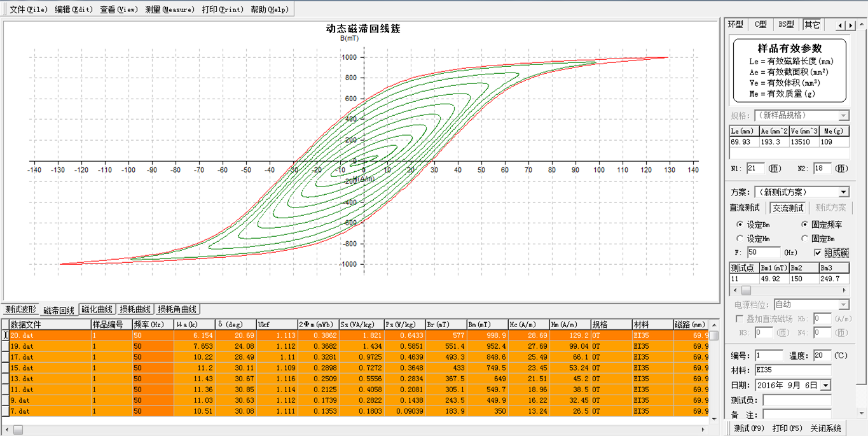Select the BS型 sample type tab
The height and width of the screenshot is (436, 868).
coord(787,24)
